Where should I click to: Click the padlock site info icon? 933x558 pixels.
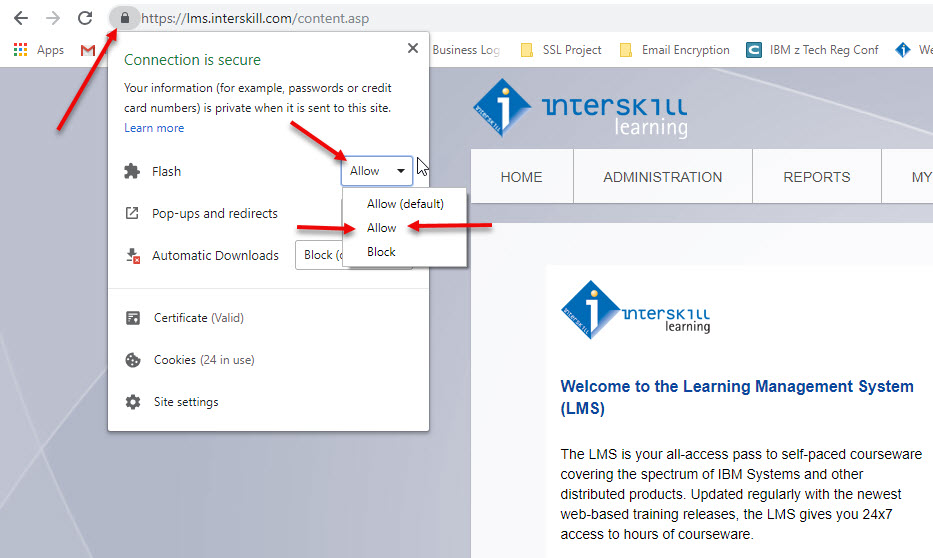click(124, 18)
